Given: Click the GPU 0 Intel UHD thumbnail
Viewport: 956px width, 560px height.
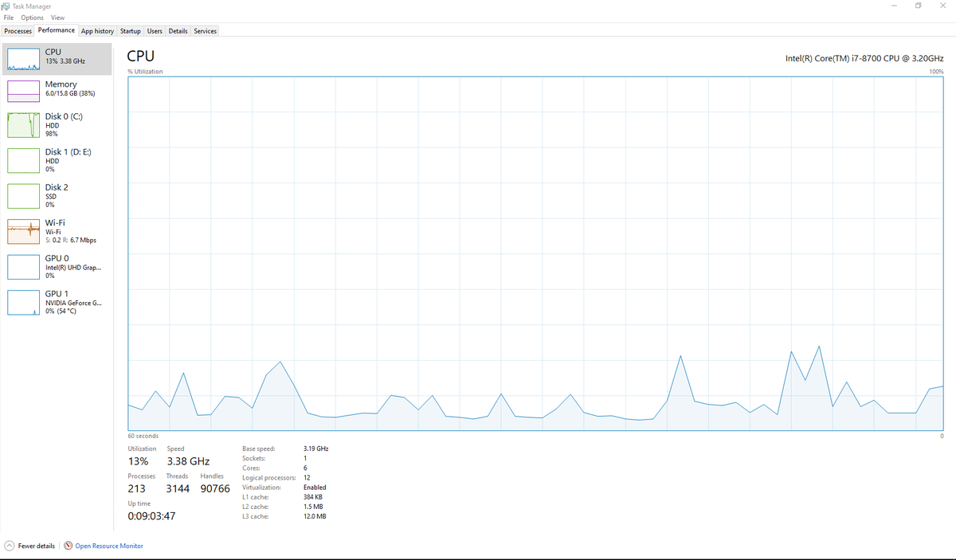Looking at the screenshot, I should [x=24, y=267].
